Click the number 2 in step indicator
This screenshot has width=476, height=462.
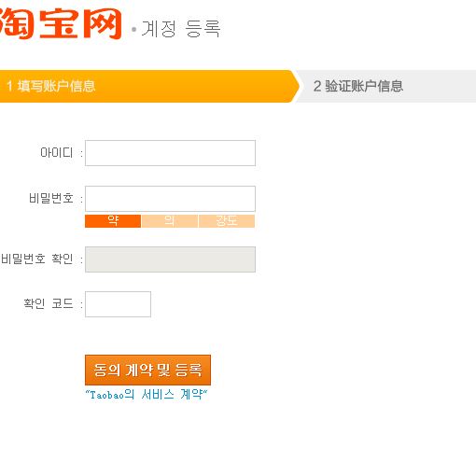pos(317,86)
